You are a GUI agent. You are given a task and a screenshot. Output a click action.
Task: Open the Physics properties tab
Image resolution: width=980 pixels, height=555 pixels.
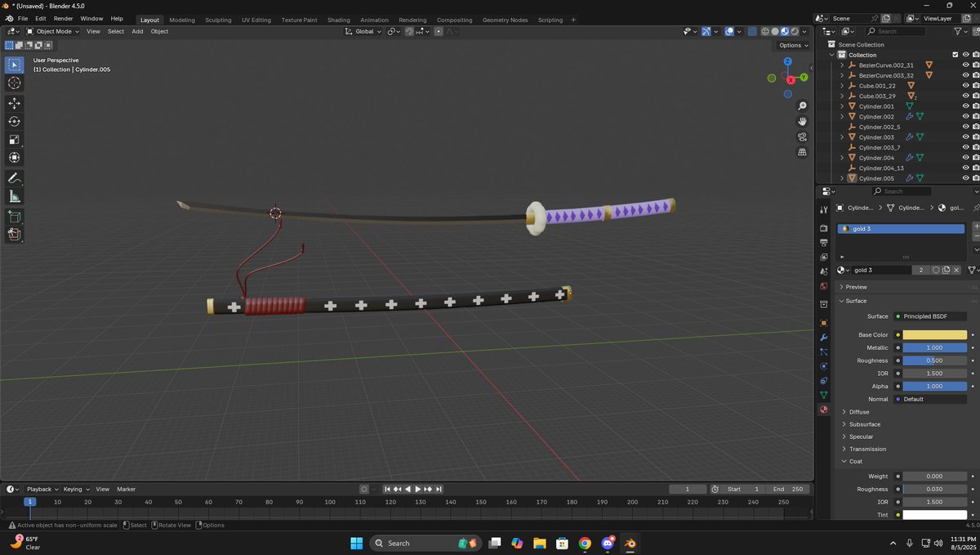(x=823, y=366)
